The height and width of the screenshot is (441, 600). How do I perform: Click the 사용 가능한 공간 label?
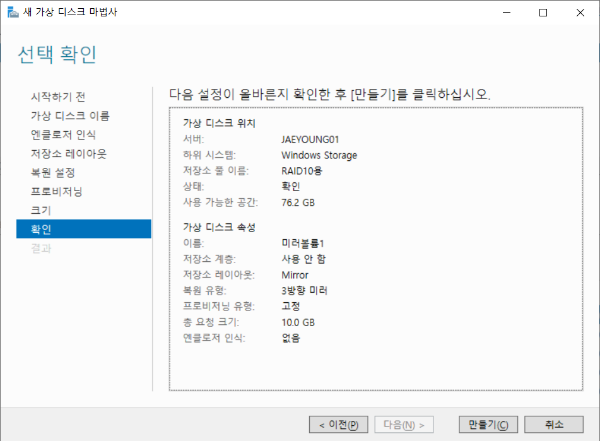(x=220, y=202)
